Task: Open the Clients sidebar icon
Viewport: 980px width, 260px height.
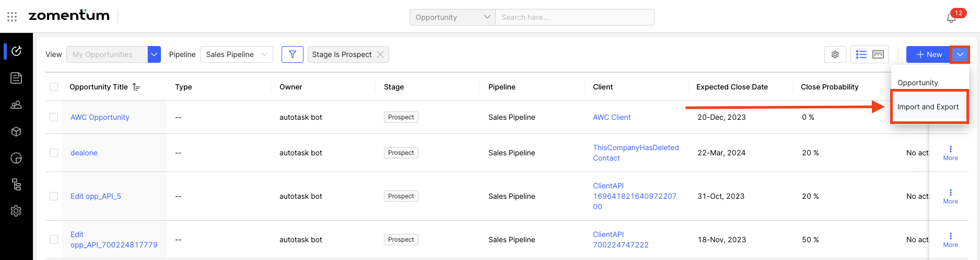Action: tap(16, 105)
